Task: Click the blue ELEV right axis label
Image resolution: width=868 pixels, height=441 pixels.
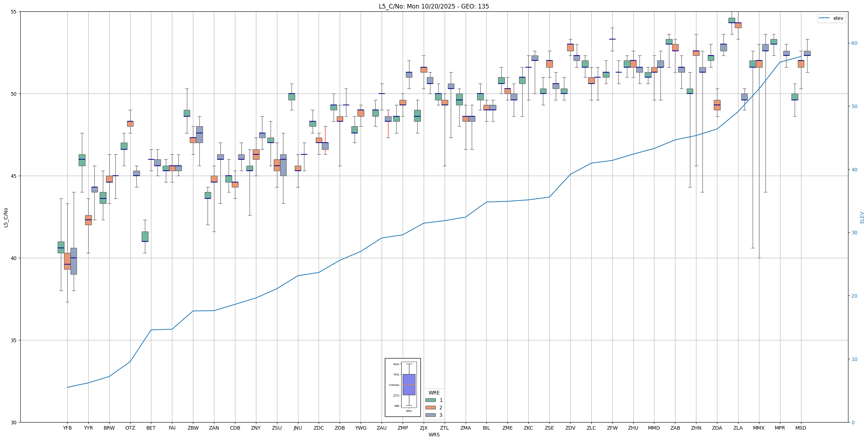Action: point(862,217)
